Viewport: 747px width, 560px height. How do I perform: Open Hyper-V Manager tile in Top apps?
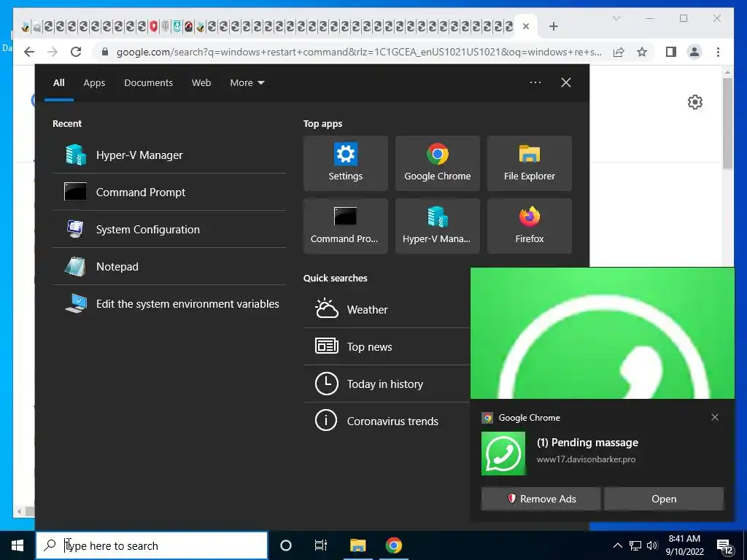coord(438,226)
